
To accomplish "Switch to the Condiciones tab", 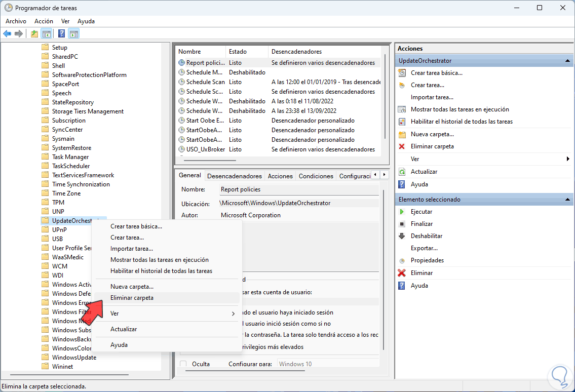I will [316, 176].
